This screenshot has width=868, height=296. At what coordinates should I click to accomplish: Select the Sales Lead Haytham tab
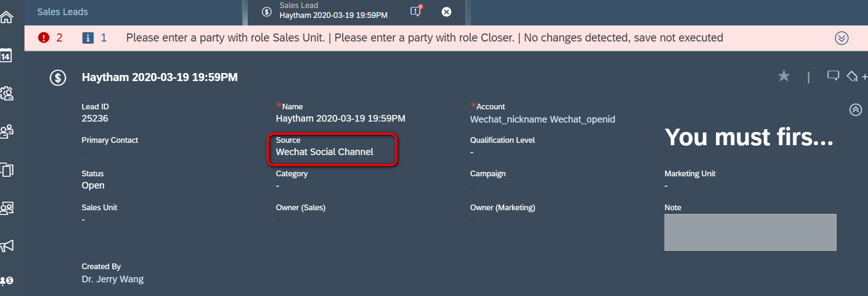(x=333, y=10)
